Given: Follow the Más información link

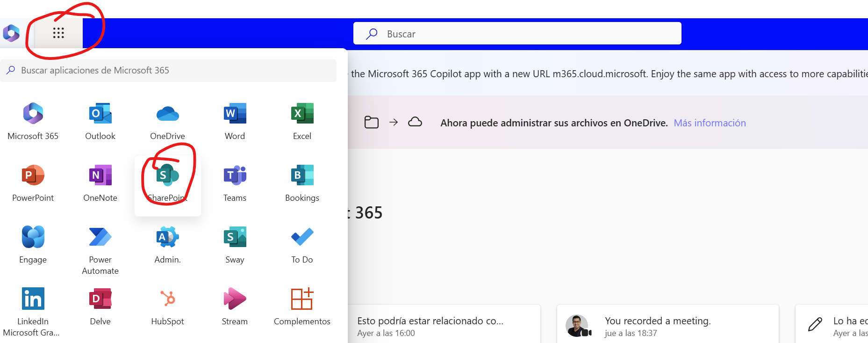Looking at the screenshot, I should point(710,123).
